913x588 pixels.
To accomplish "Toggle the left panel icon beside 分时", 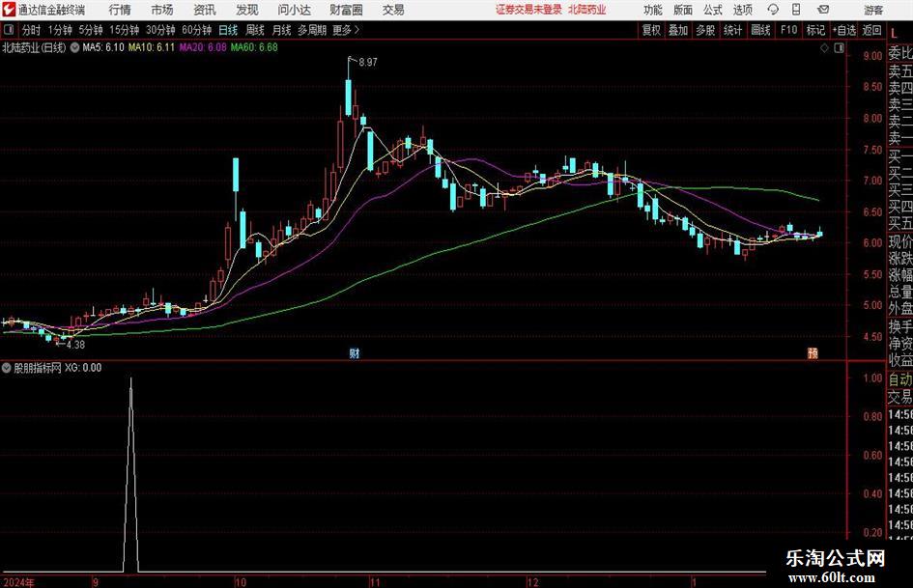I will tap(9, 30).
